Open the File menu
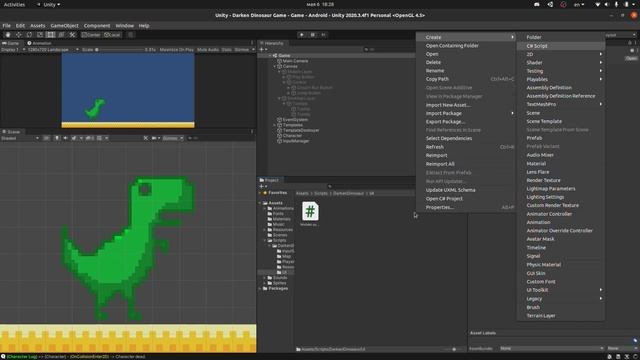Image resolution: width=640 pixels, height=360 pixels. click(7, 25)
